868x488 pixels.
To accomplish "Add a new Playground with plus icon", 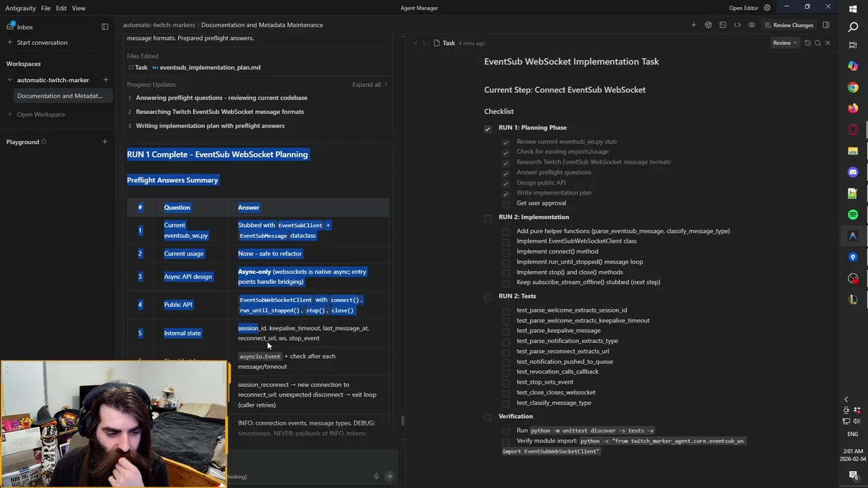I will 104,142.
